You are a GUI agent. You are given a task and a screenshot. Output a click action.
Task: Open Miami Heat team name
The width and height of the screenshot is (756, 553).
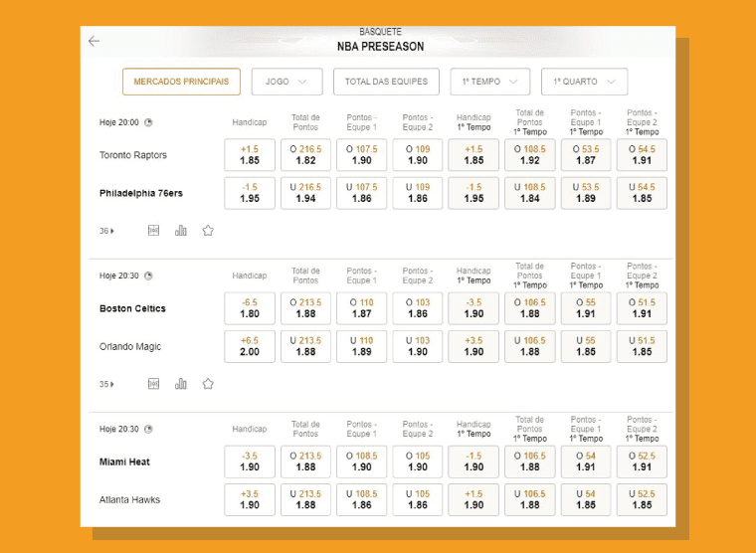tap(124, 461)
